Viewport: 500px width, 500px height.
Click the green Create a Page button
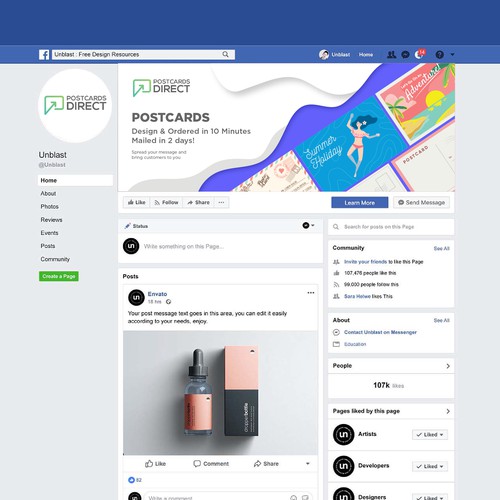point(59,276)
